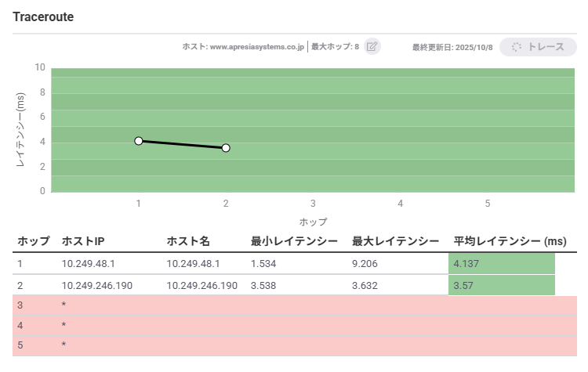This screenshot has height=372, width=588.
Task: Click the Traceroute panel title
Action: pos(43,16)
